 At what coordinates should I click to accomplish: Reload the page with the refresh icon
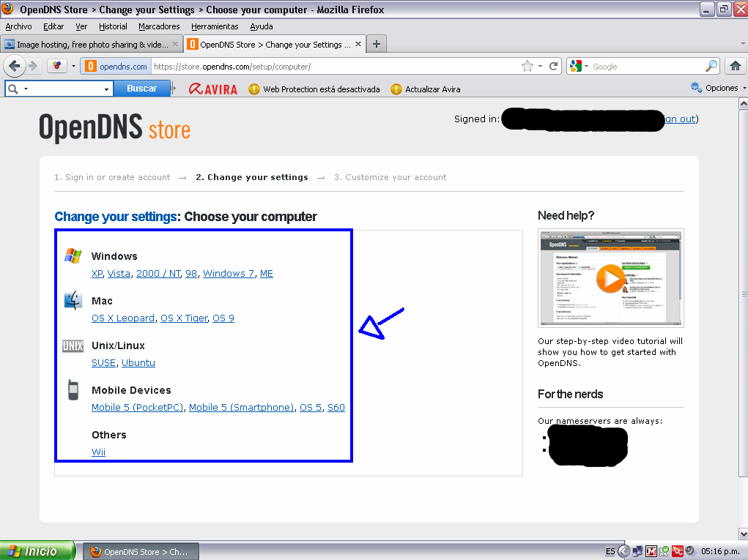click(x=553, y=66)
